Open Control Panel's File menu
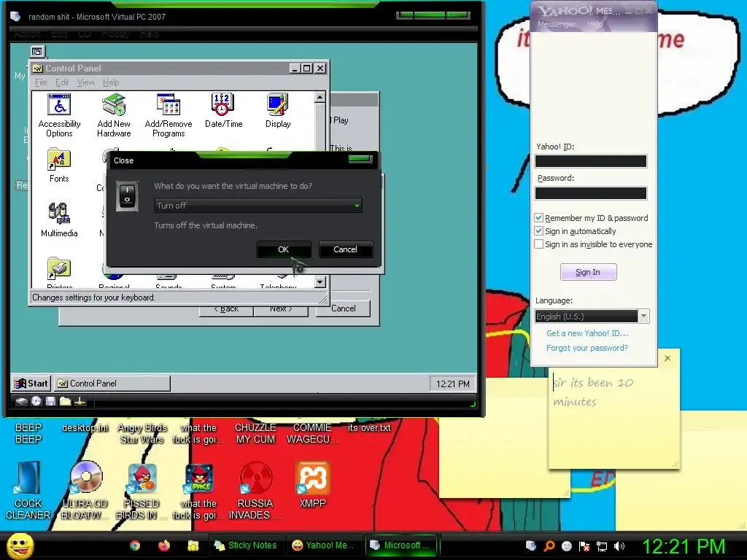Viewport: 747px width, 560px height. (41, 82)
